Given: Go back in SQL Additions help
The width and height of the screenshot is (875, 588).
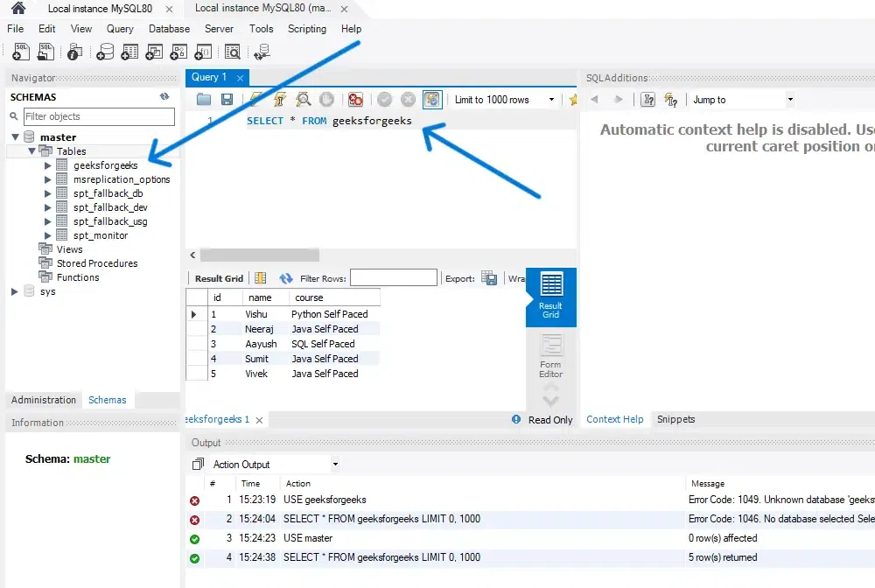Looking at the screenshot, I should tap(594, 99).
